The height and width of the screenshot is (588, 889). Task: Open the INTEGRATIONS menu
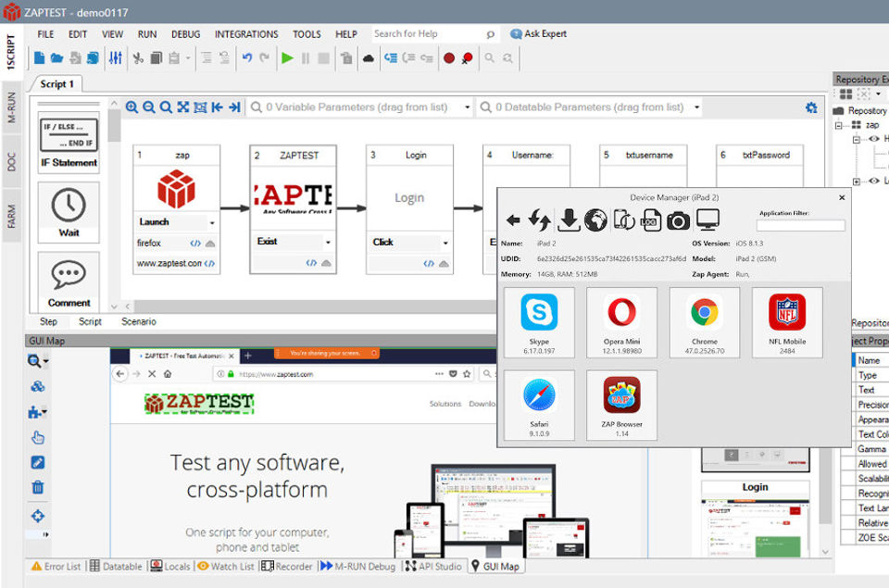click(x=246, y=34)
